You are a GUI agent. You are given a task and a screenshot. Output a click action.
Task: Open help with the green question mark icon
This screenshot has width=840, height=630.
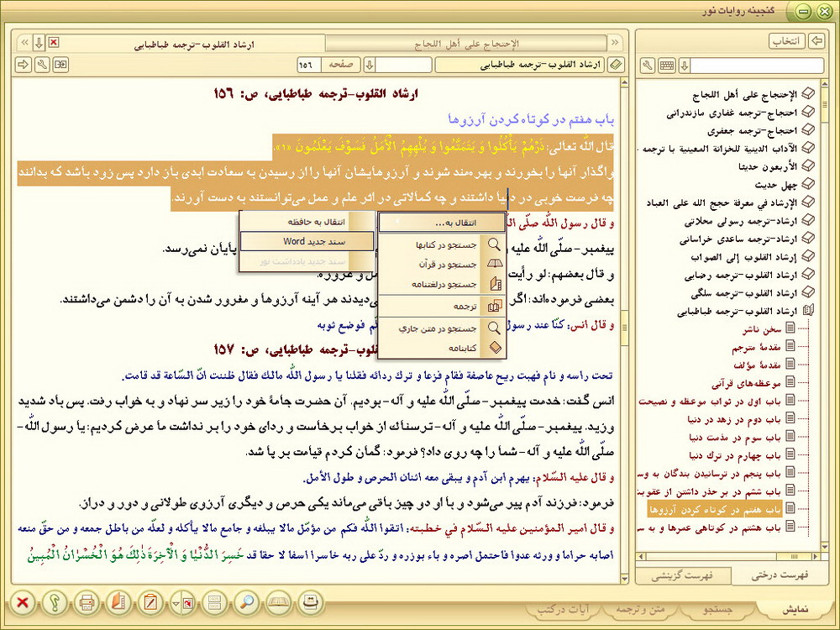point(55,603)
